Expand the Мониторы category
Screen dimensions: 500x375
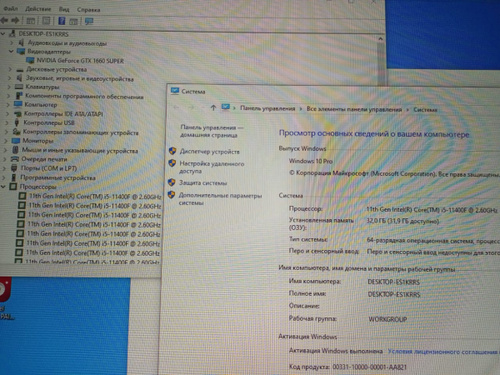coord(6,141)
